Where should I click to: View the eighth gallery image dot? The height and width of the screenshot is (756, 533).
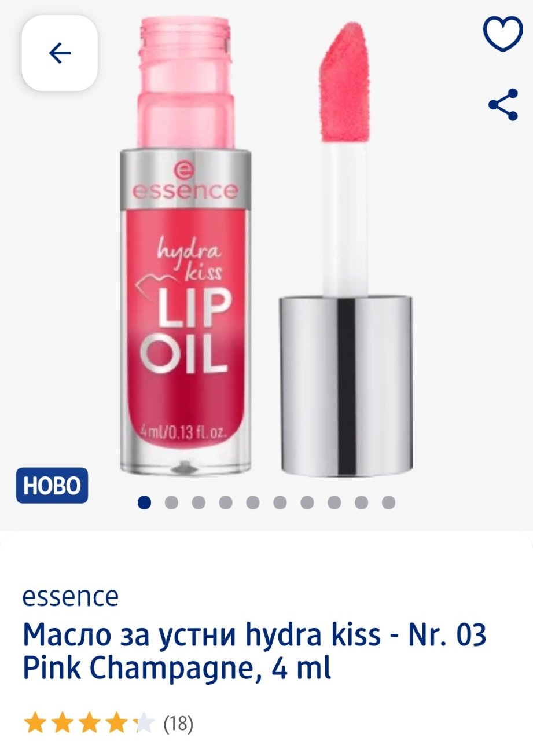pos(334,502)
